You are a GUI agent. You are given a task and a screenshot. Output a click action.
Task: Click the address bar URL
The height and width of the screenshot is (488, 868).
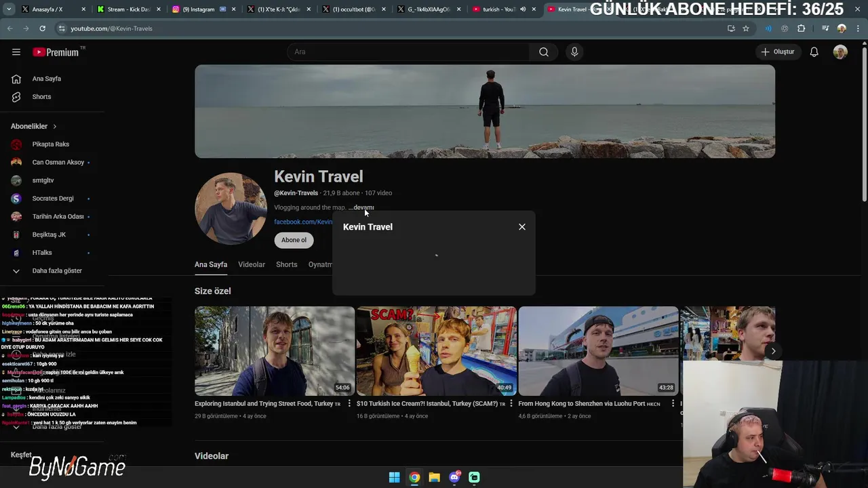point(111,28)
